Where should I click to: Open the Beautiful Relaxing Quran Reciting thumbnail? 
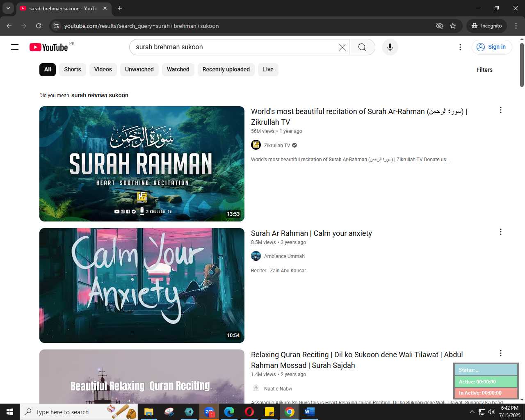click(142, 377)
